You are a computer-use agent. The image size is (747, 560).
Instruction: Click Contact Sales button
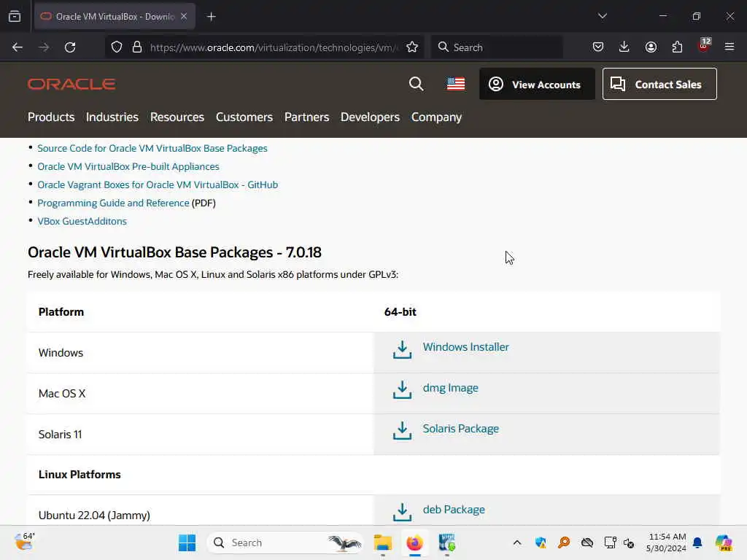click(x=659, y=85)
